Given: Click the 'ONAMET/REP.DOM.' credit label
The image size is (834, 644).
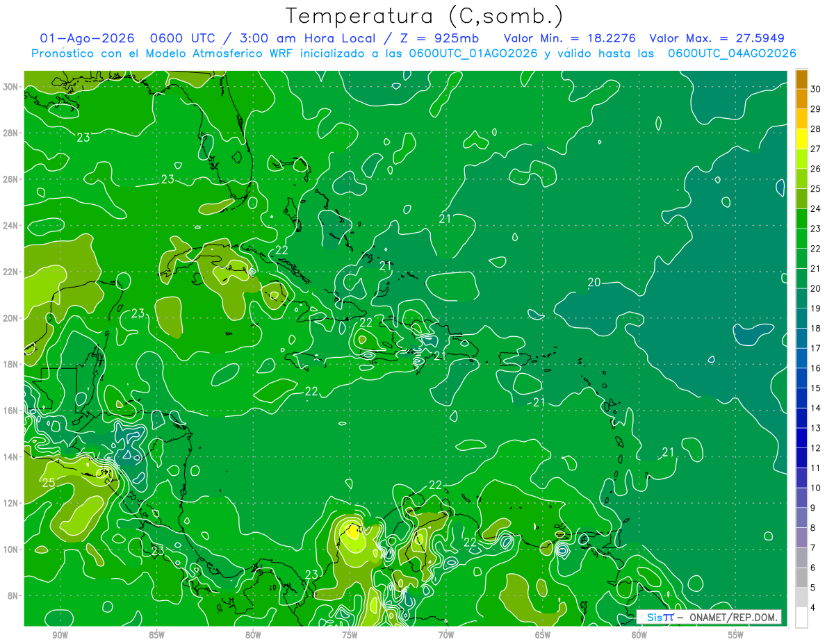Looking at the screenshot, I should click(x=733, y=617).
